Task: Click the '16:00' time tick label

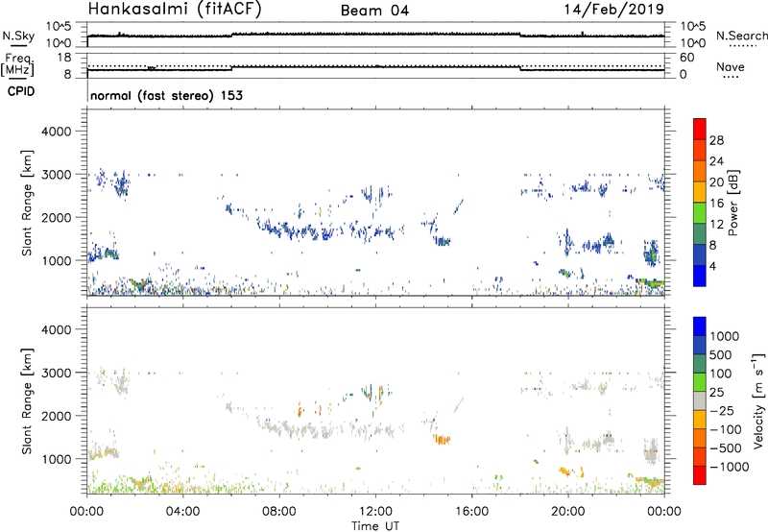Action: [471, 512]
